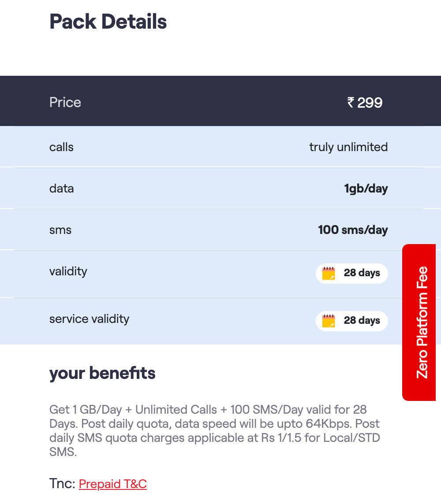Click the rupee symbol beside 299
The width and height of the screenshot is (441, 504).
pos(351,103)
